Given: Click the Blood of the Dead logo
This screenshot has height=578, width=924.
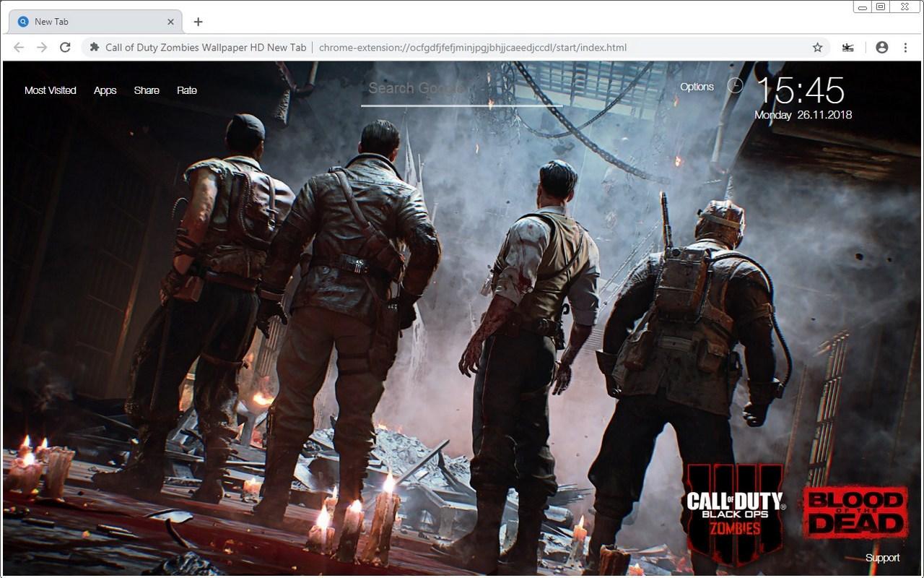Looking at the screenshot, I should tap(855, 513).
